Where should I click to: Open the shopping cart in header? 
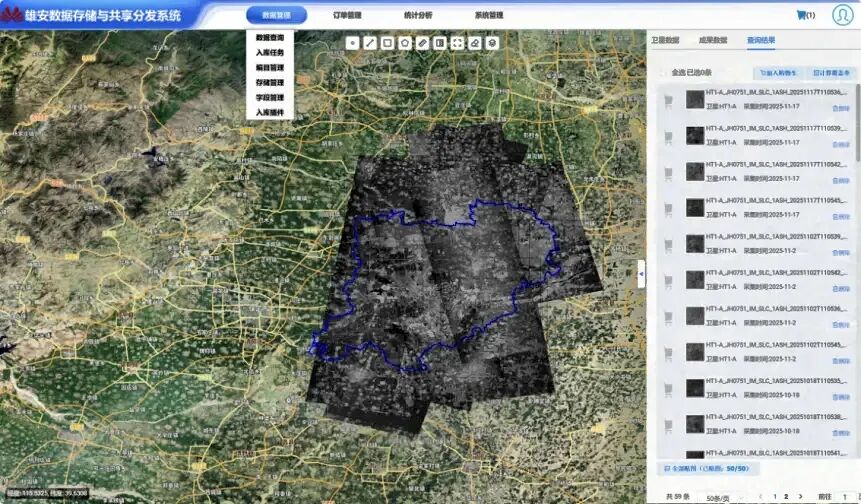(801, 15)
